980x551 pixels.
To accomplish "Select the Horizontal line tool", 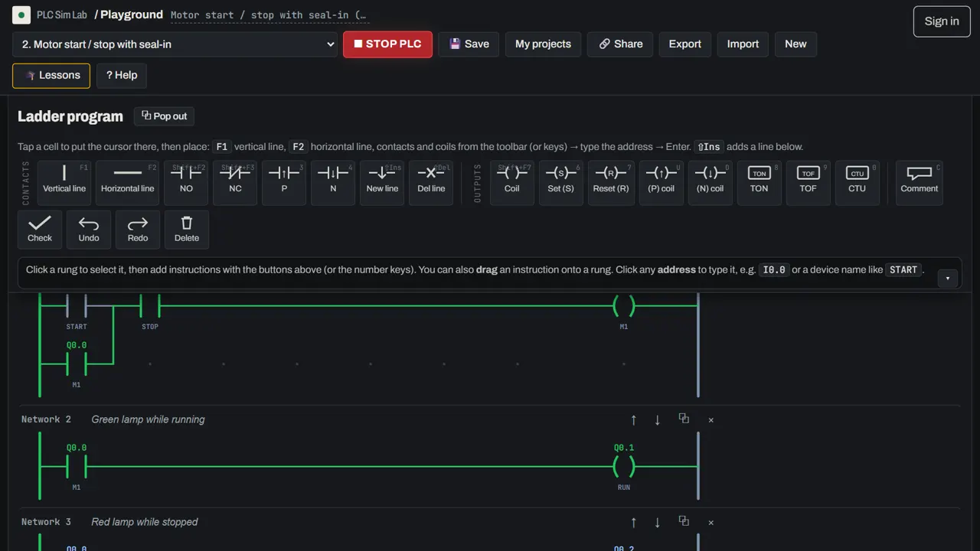I will pyautogui.click(x=127, y=183).
